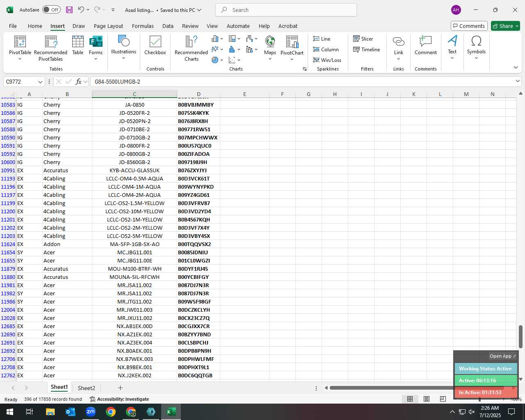525x420 pixels.
Task: Open Recommended Charts
Action: [191, 48]
